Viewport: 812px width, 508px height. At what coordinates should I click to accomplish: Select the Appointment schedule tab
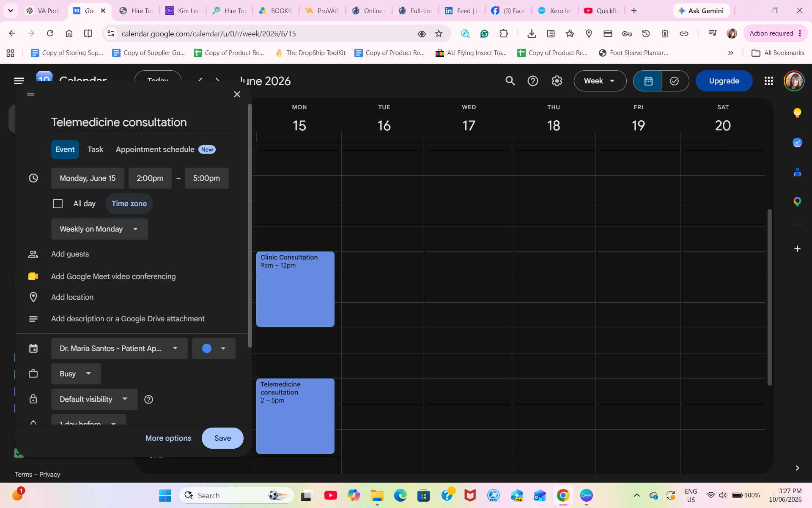pos(165,149)
